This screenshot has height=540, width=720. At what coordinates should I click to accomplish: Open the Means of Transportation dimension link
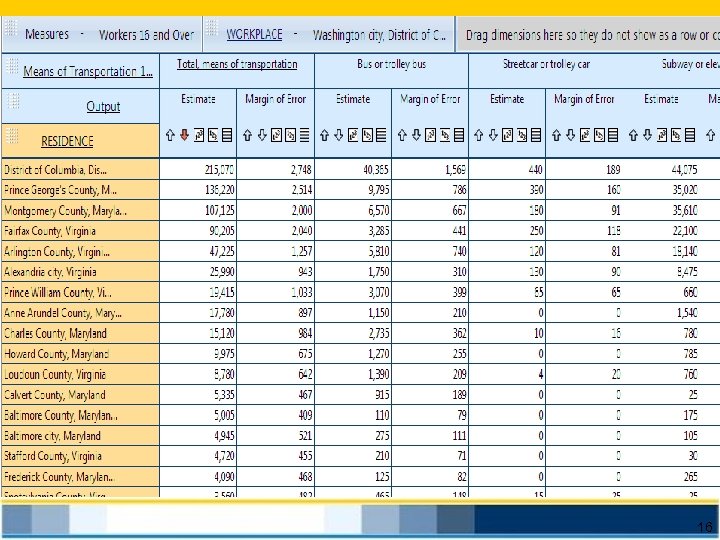coord(88,71)
